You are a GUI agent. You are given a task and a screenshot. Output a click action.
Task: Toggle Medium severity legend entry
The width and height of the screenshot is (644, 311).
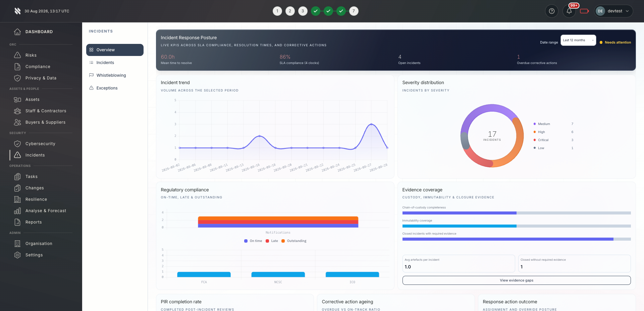pos(553,124)
